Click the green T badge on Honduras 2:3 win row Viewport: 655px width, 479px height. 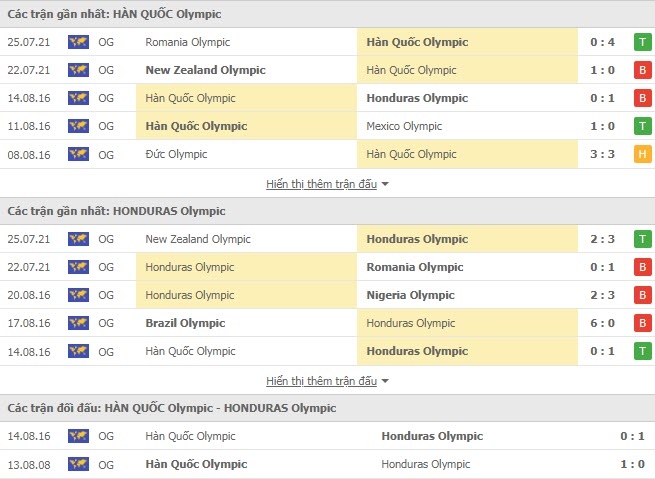642,239
